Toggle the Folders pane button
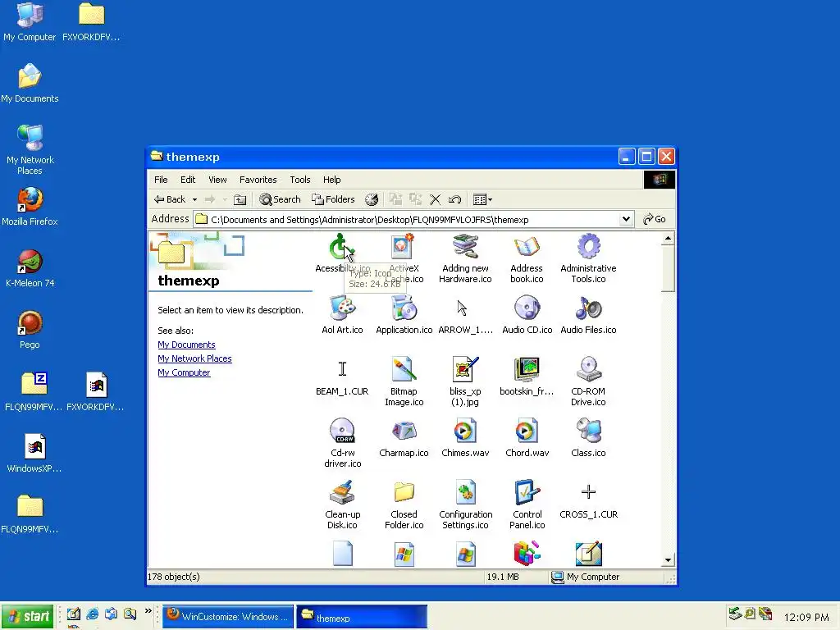This screenshot has height=630, width=840. pyautogui.click(x=333, y=200)
